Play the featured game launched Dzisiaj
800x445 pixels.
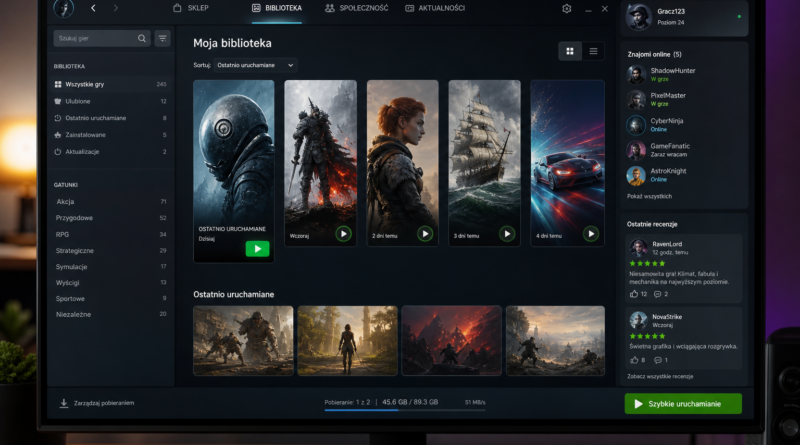point(258,249)
